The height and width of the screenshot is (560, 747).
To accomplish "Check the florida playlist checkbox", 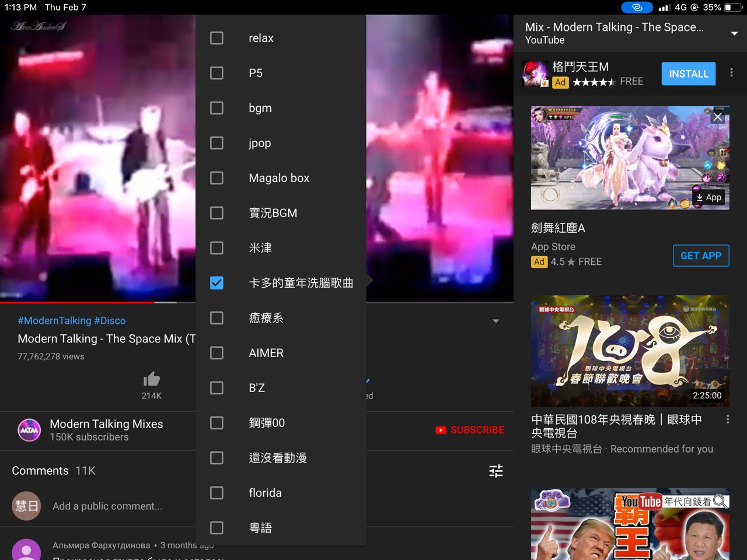I will pyautogui.click(x=217, y=493).
